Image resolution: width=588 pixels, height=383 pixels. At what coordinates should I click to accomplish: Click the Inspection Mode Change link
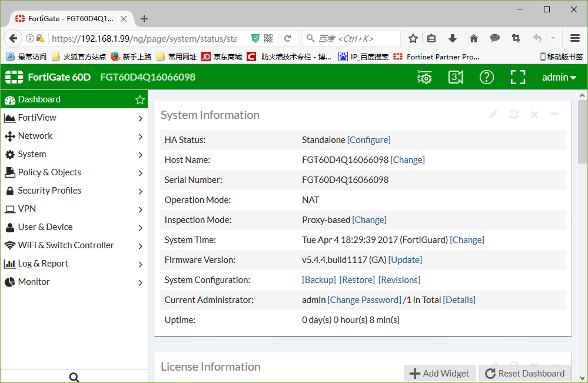370,220
